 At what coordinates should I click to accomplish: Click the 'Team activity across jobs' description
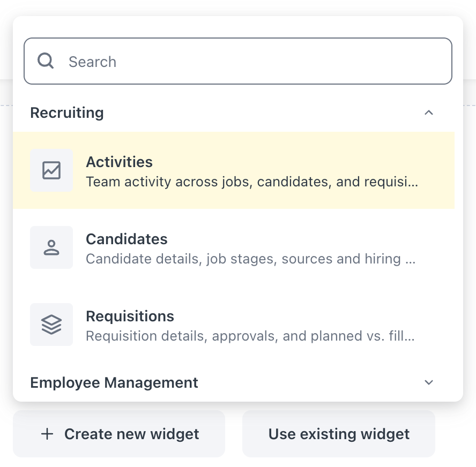click(x=252, y=182)
